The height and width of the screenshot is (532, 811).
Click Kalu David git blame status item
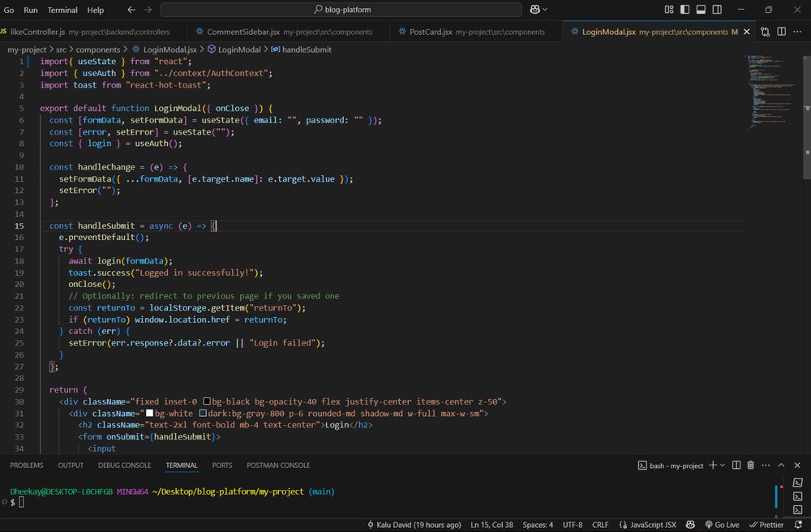[x=414, y=525]
